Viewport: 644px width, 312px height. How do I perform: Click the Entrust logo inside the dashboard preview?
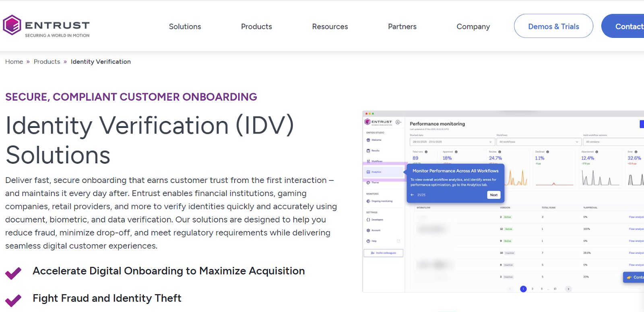pyautogui.click(x=378, y=122)
